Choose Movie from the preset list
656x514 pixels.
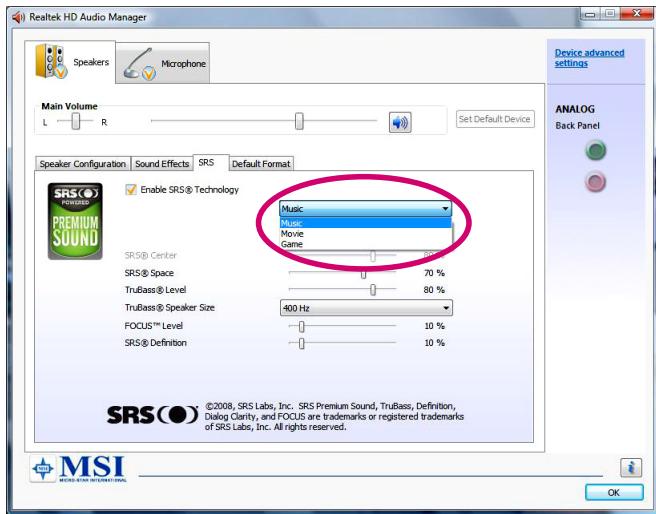pos(366,234)
